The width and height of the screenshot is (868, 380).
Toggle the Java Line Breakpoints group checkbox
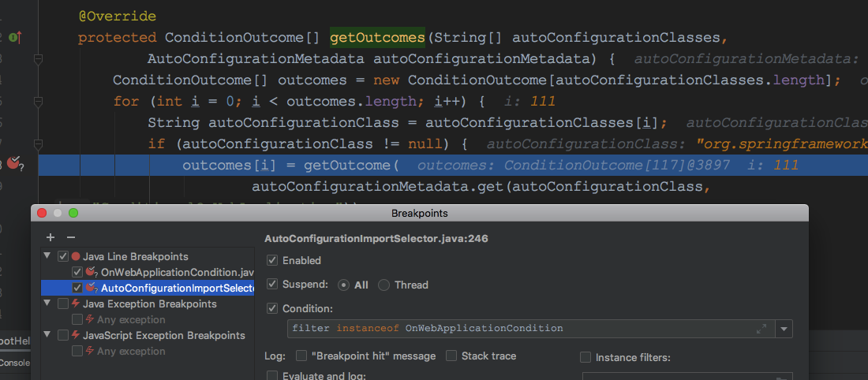63,257
